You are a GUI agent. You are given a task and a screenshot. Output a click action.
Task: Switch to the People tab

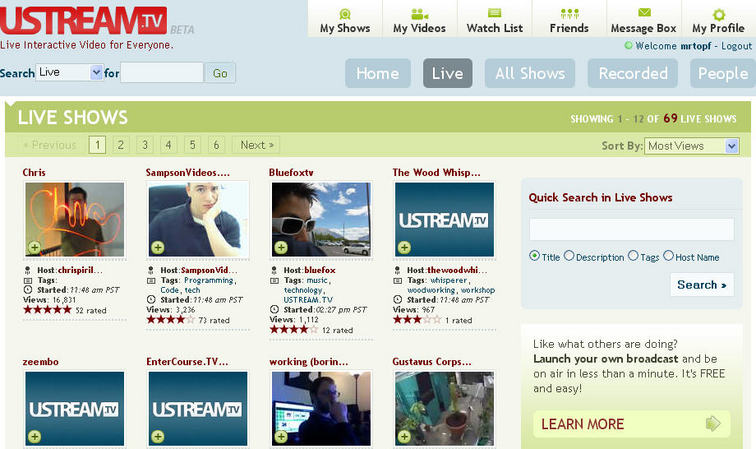(x=723, y=73)
